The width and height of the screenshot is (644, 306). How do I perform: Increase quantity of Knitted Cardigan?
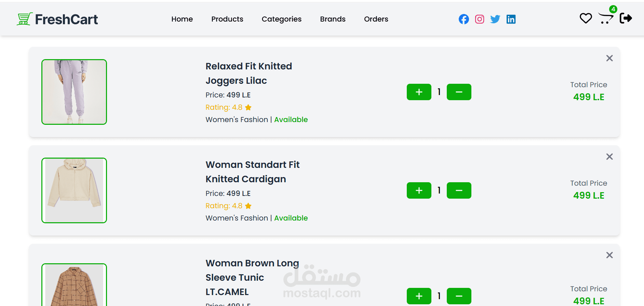pyautogui.click(x=419, y=190)
